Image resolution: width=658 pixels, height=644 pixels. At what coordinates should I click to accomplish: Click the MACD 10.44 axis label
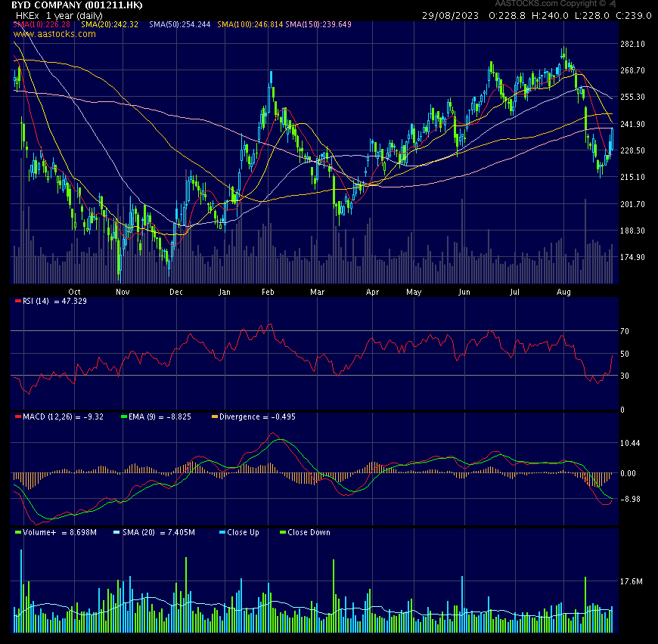pos(630,443)
